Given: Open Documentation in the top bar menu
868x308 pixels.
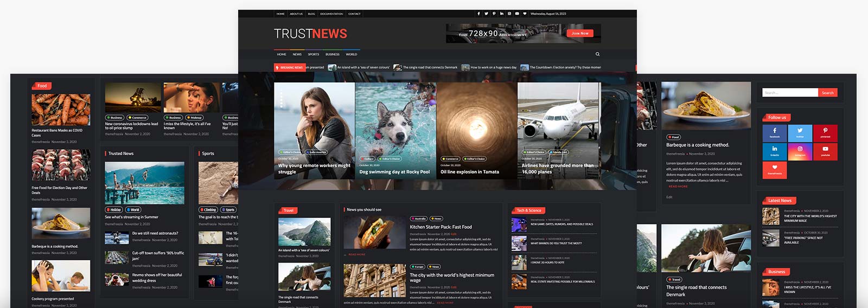Looking at the screenshot, I should pyautogui.click(x=331, y=14).
